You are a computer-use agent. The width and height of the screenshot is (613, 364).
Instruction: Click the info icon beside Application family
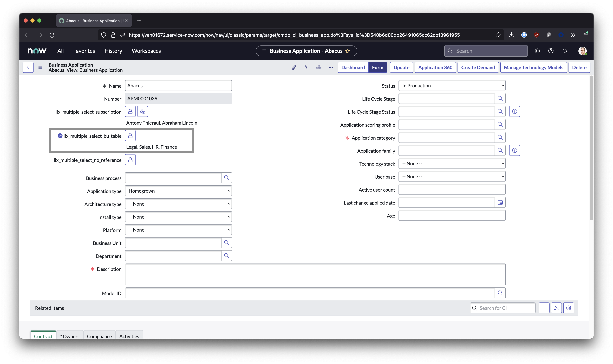(x=514, y=151)
